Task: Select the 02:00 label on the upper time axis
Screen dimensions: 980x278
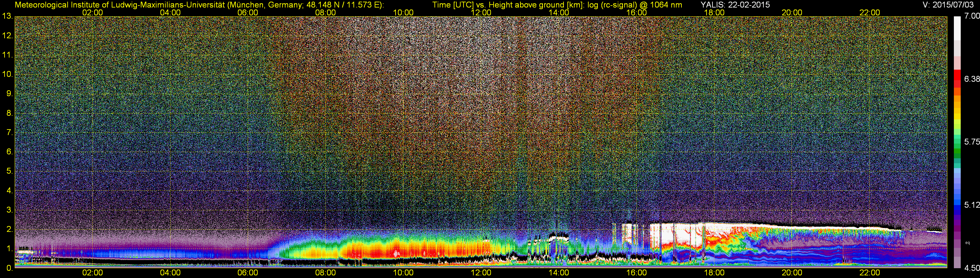Action: pos(92,12)
